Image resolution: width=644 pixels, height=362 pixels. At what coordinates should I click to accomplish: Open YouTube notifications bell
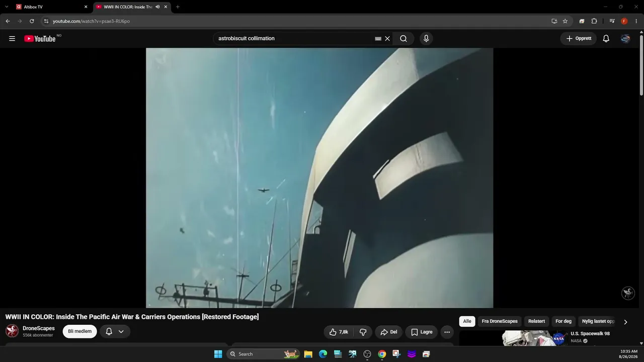coord(606,39)
